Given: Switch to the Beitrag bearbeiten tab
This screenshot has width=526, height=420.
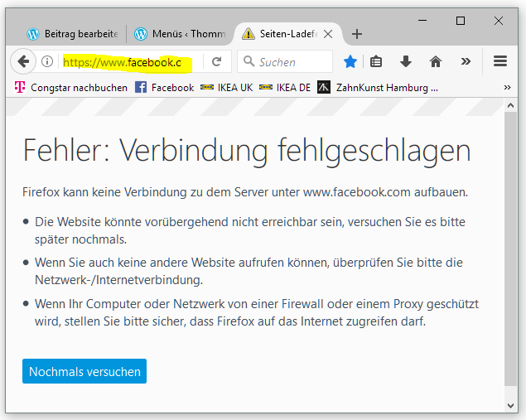Looking at the screenshot, I should [x=72, y=34].
